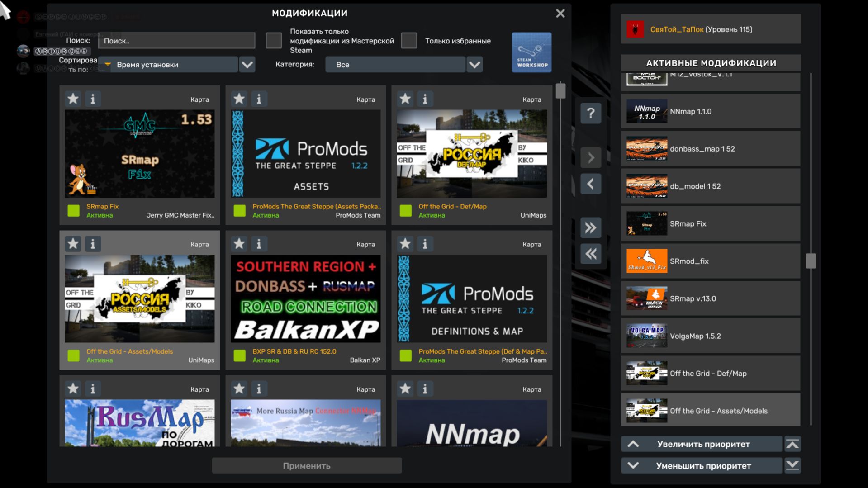
Task: Deactivate selected mod with single left arrow
Action: click(591, 184)
